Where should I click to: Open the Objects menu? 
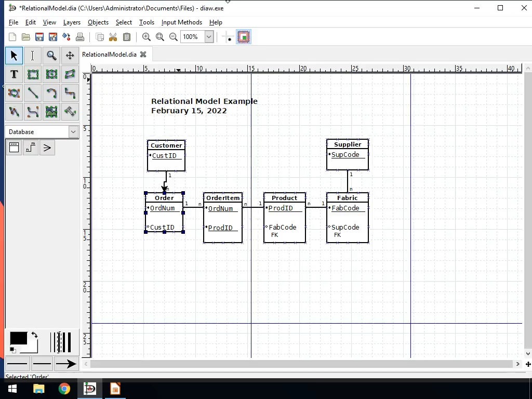pyautogui.click(x=98, y=22)
